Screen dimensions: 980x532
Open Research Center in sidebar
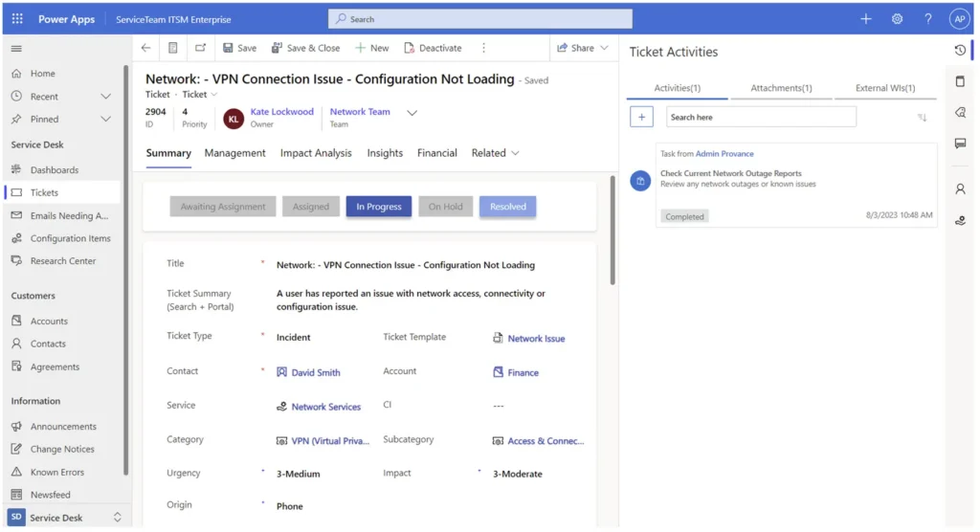(62, 260)
